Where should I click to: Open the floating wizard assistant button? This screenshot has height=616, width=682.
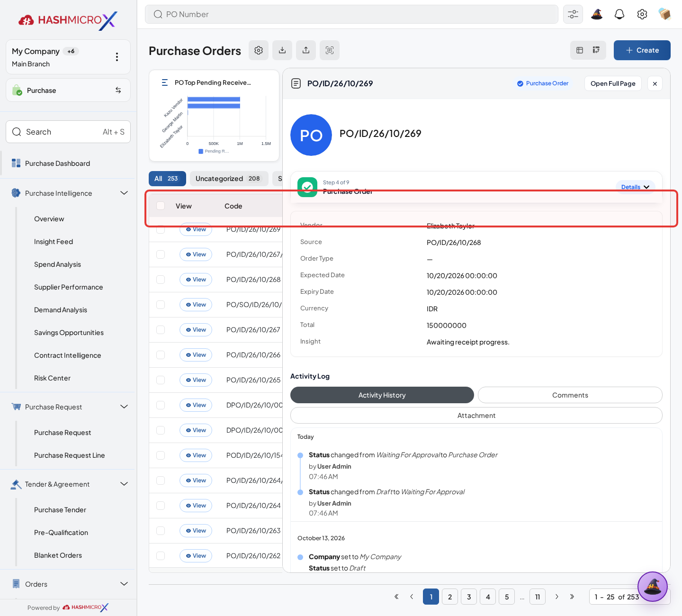pos(652,587)
